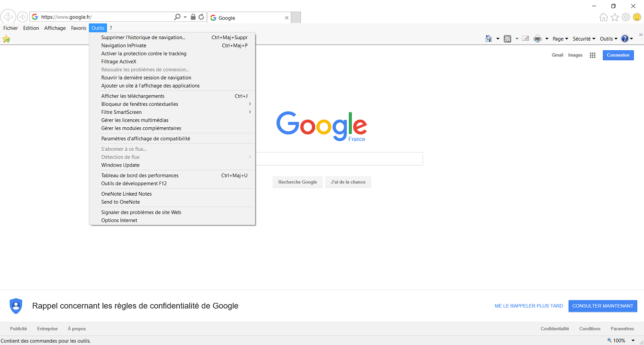Click the add-to-favorites-bar star icon
The height and width of the screenshot is (345, 644).
coord(6,39)
